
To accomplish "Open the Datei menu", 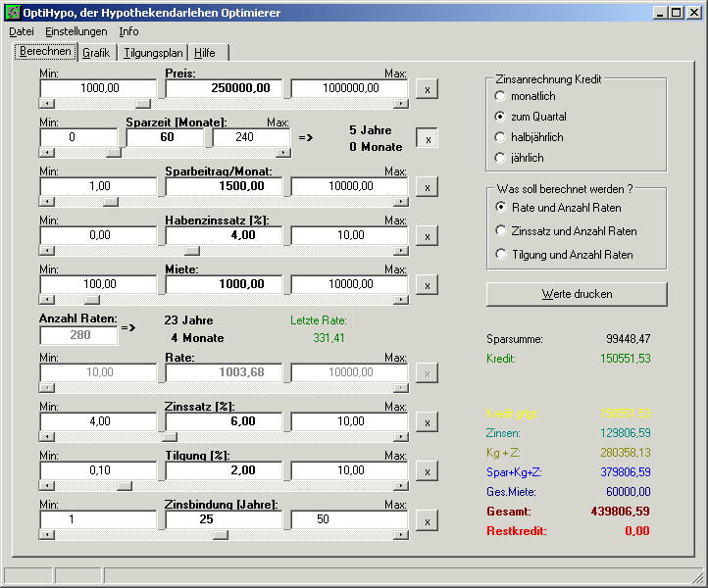I will (21, 31).
